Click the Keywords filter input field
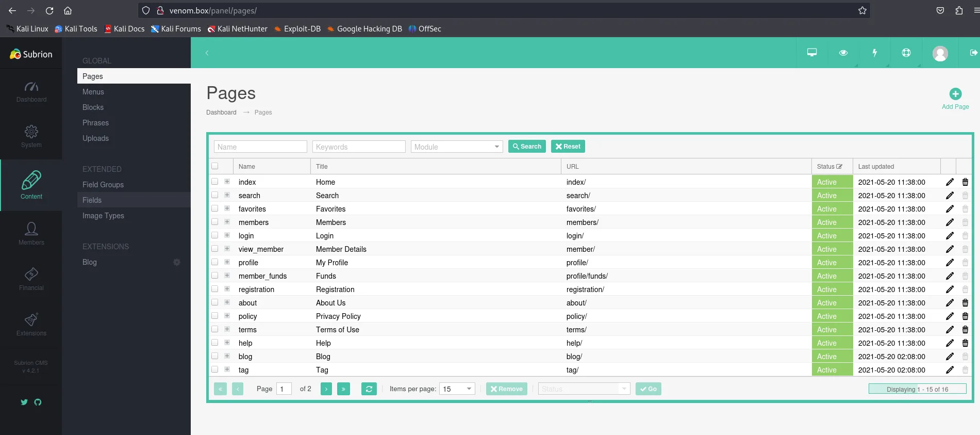The width and height of the screenshot is (980, 435). click(359, 147)
